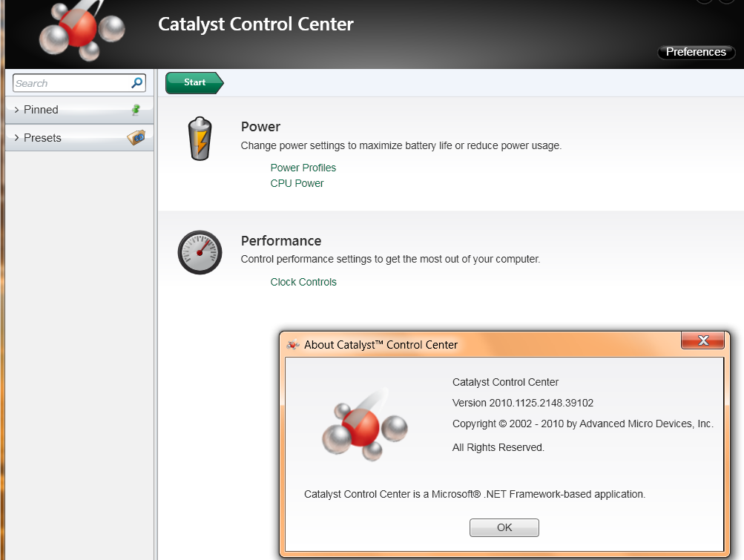Click the green Start breadcrumb button
Viewport: 744px width, 560px height.
tap(194, 82)
